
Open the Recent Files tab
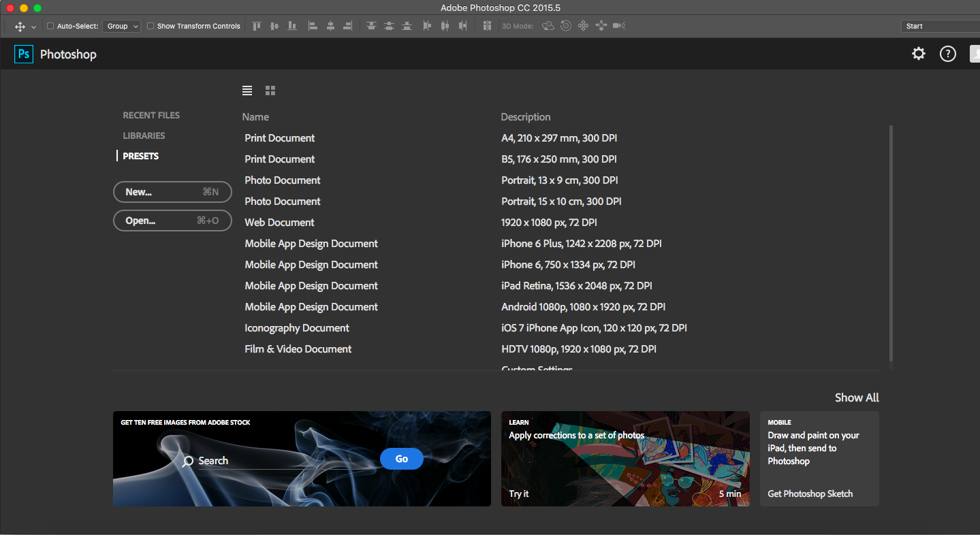(x=151, y=116)
